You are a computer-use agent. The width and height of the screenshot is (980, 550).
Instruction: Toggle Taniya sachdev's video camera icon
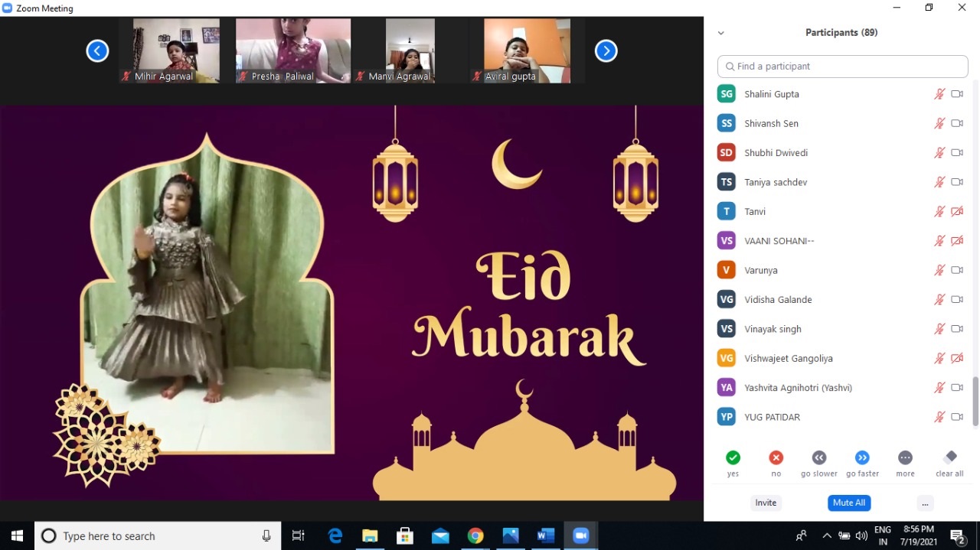point(957,182)
